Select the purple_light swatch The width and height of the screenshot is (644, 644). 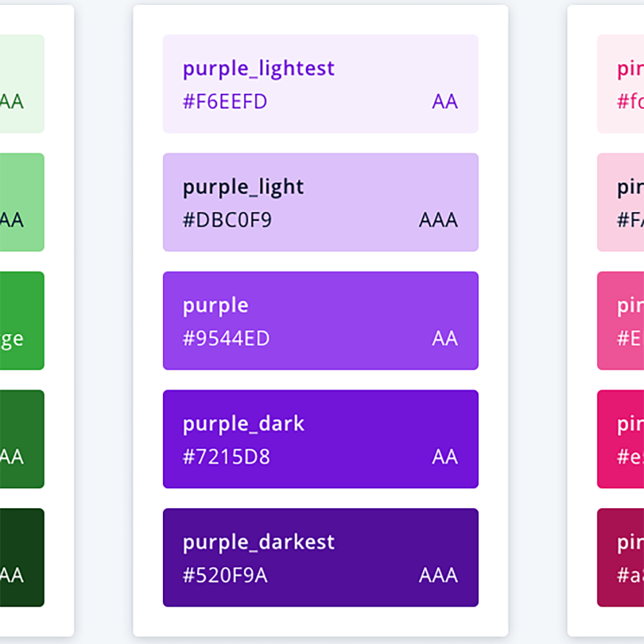(320, 202)
